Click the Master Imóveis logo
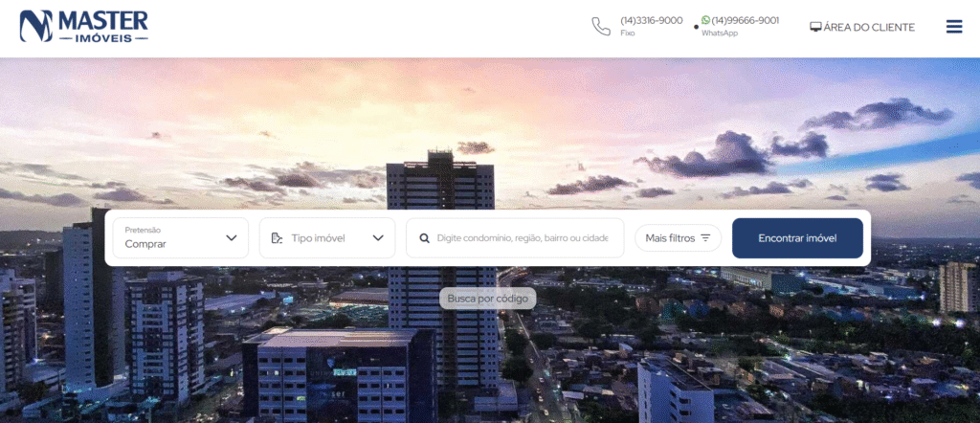 [84, 26]
